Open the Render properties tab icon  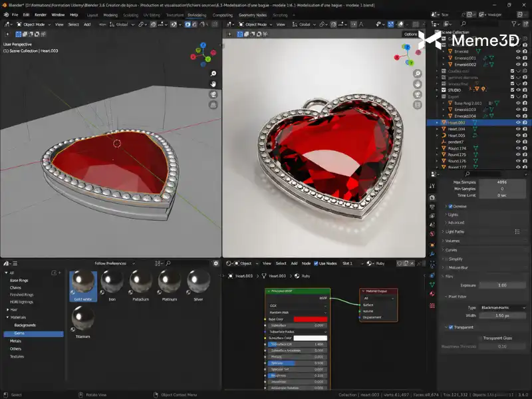pyautogui.click(x=432, y=198)
